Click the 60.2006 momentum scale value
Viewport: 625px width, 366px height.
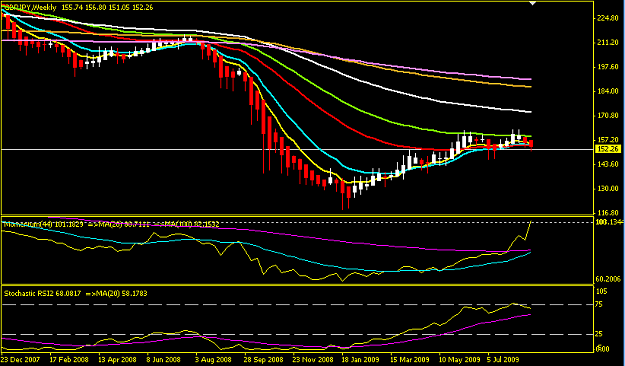[607, 279]
